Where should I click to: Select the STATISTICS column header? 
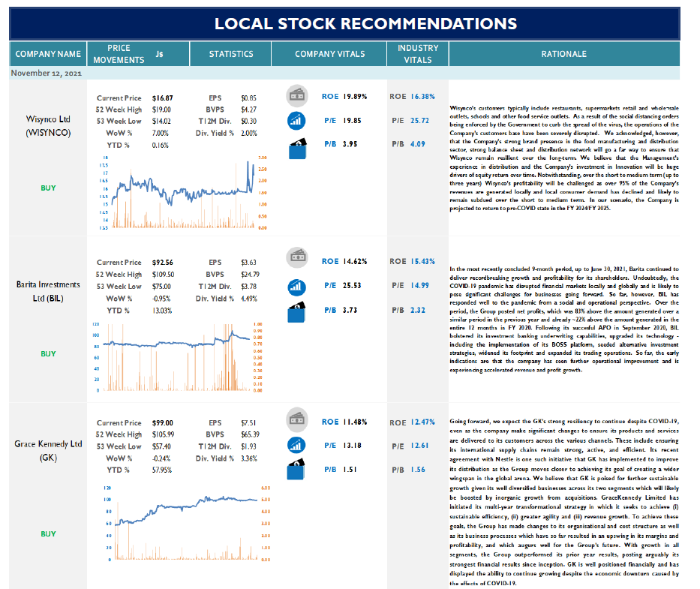[x=231, y=54]
